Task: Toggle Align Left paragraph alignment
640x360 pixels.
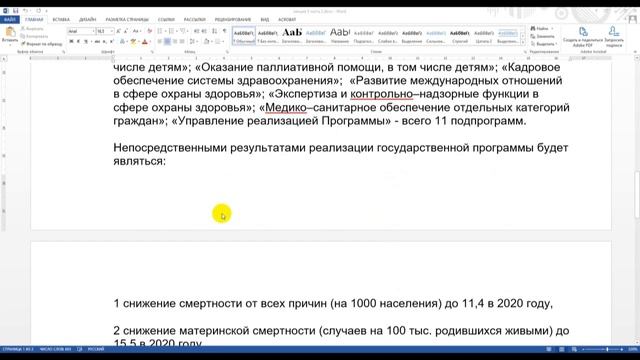Action: pyautogui.click(x=160, y=41)
